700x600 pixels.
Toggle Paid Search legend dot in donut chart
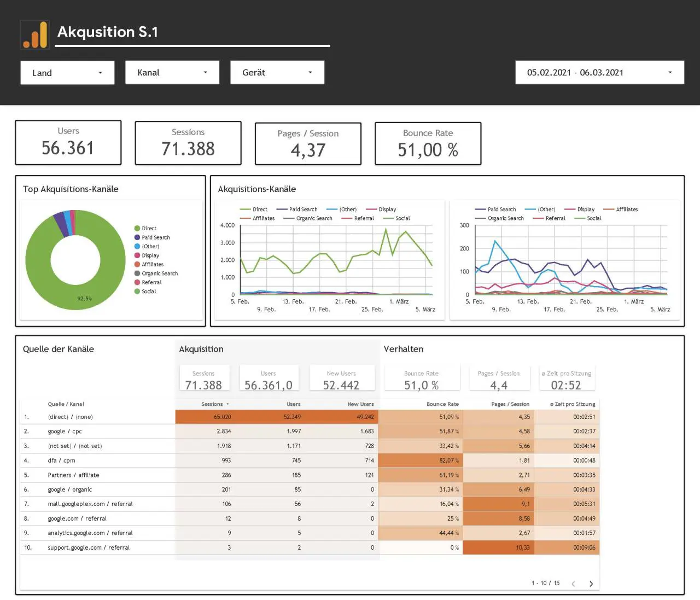[x=137, y=237]
